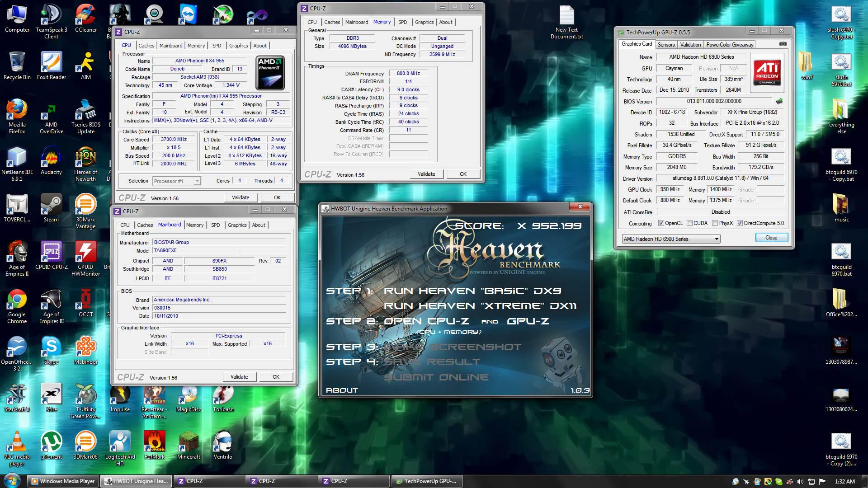Open Minecraft desktop shortcut

coord(189,446)
